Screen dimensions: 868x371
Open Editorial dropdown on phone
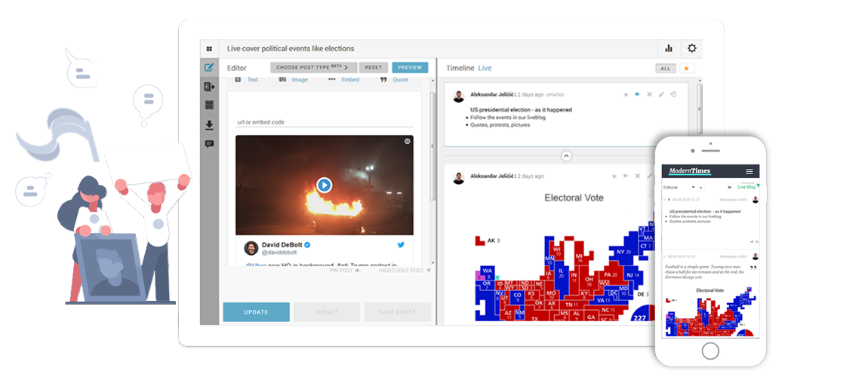tap(679, 188)
